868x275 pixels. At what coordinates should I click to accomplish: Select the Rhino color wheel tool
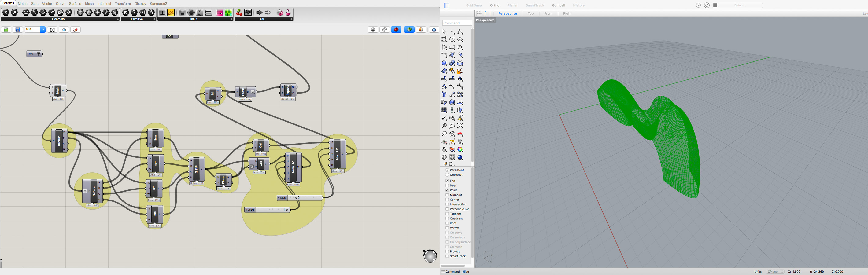[460, 149]
